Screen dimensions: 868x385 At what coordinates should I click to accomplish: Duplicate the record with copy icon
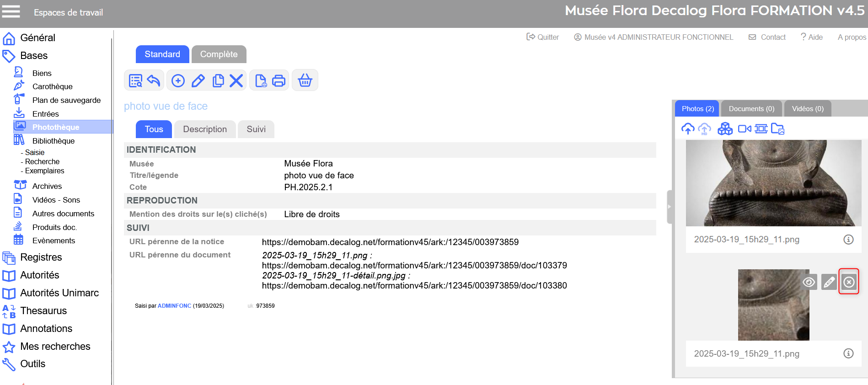click(x=218, y=81)
